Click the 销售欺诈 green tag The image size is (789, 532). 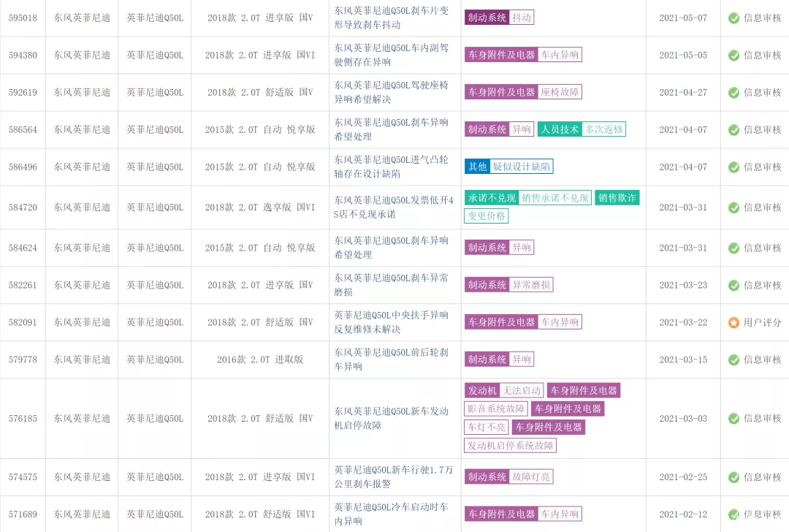click(x=617, y=198)
